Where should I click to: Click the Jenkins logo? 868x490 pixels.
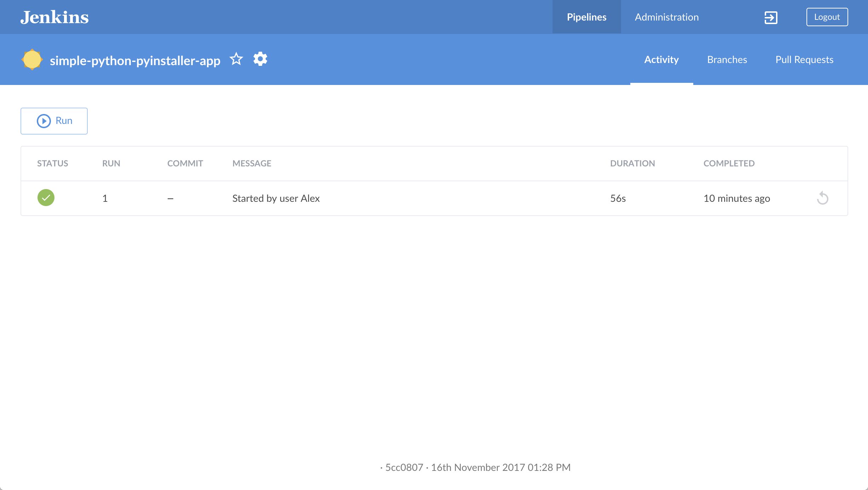(54, 17)
